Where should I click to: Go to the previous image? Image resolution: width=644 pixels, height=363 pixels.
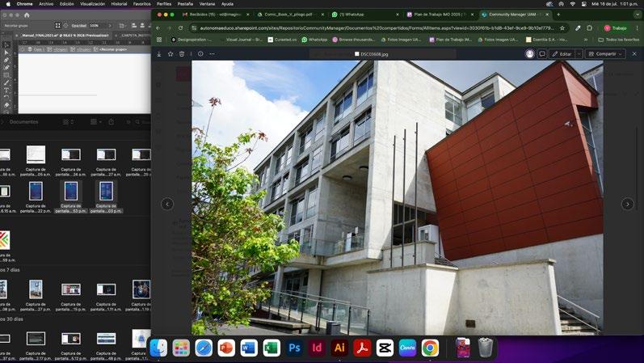point(167,204)
